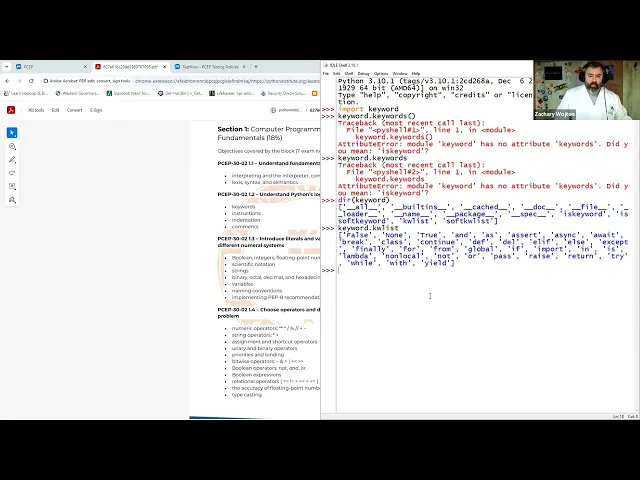Click 'scientific notation' bullet in the PDF
640x480 pixels.
pyautogui.click(x=253, y=264)
